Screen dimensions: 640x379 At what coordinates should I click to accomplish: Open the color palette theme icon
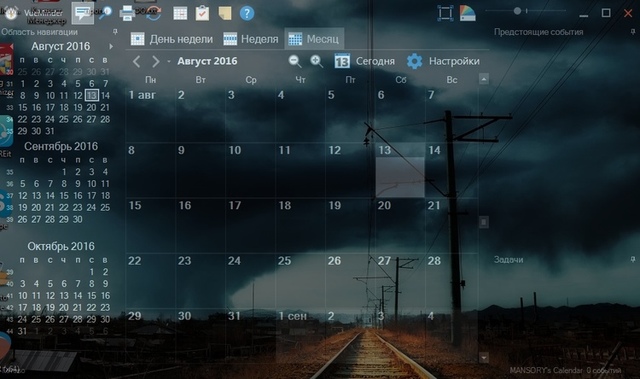click(x=468, y=13)
